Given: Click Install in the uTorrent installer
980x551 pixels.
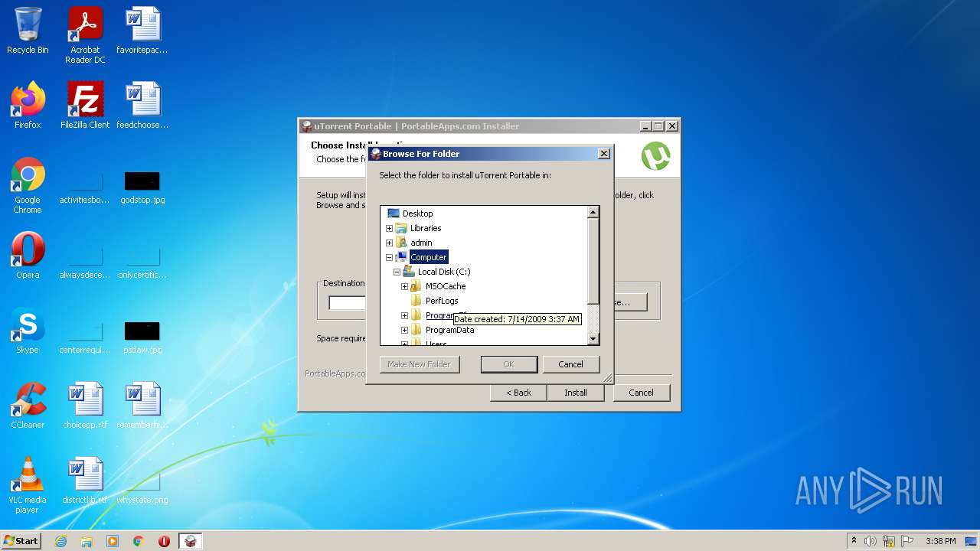Looking at the screenshot, I should point(576,393).
